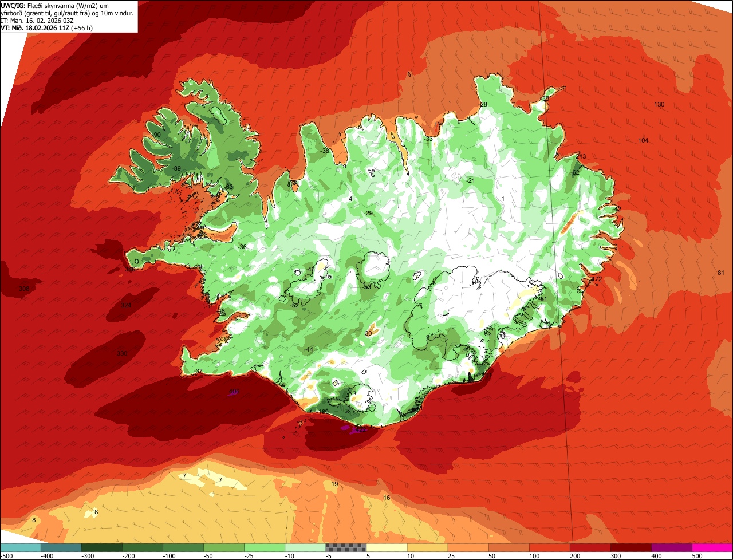
Task: Click the '104' value over the northeast sea
Action: [x=643, y=140]
